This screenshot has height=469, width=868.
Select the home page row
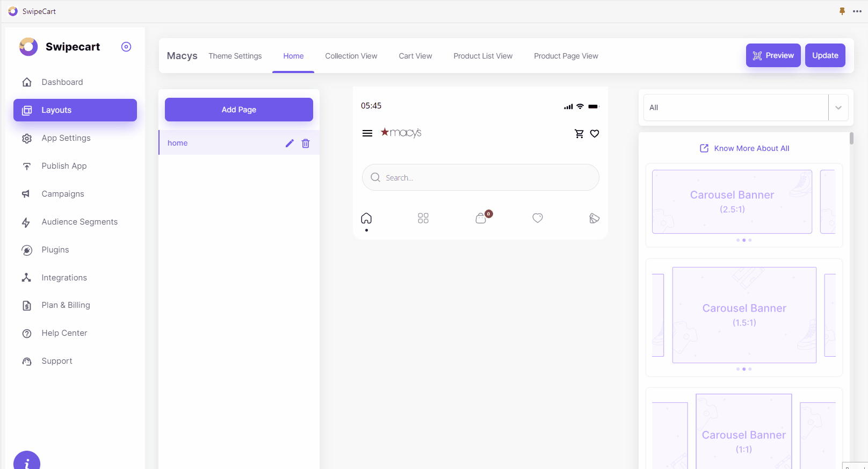pyautogui.click(x=239, y=143)
